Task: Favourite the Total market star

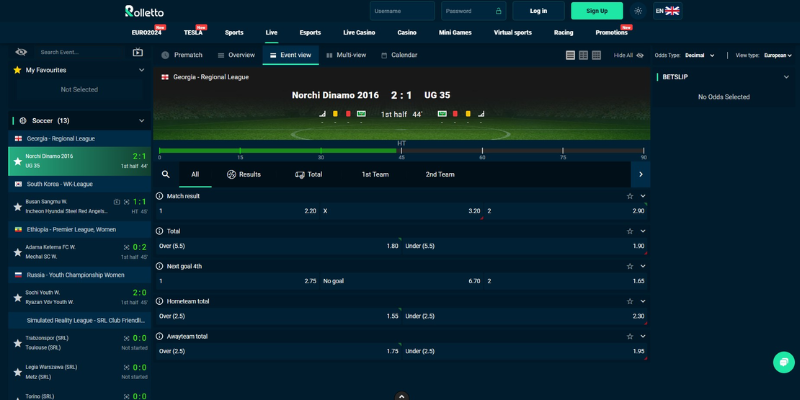Action: click(x=630, y=231)
